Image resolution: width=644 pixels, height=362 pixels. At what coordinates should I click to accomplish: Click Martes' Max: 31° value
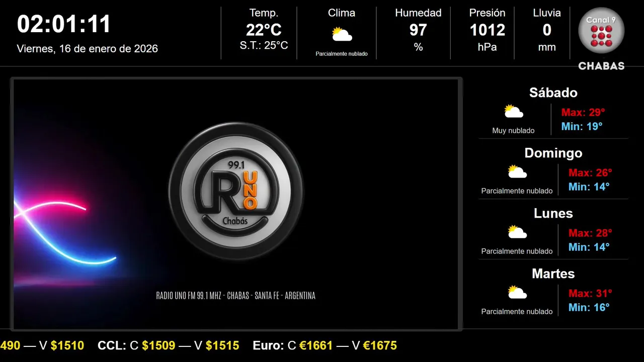[590, 293]
